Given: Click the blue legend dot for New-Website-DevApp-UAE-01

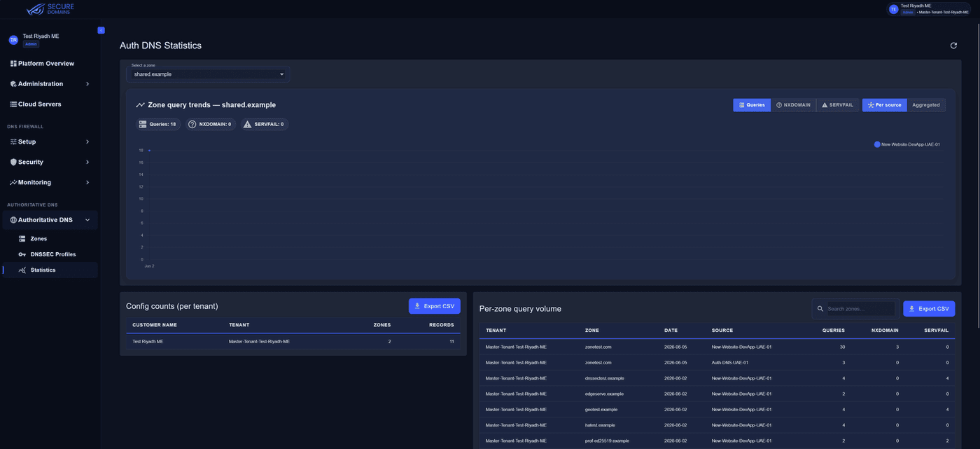Looking at the screenshot, I should click(877, 144).
